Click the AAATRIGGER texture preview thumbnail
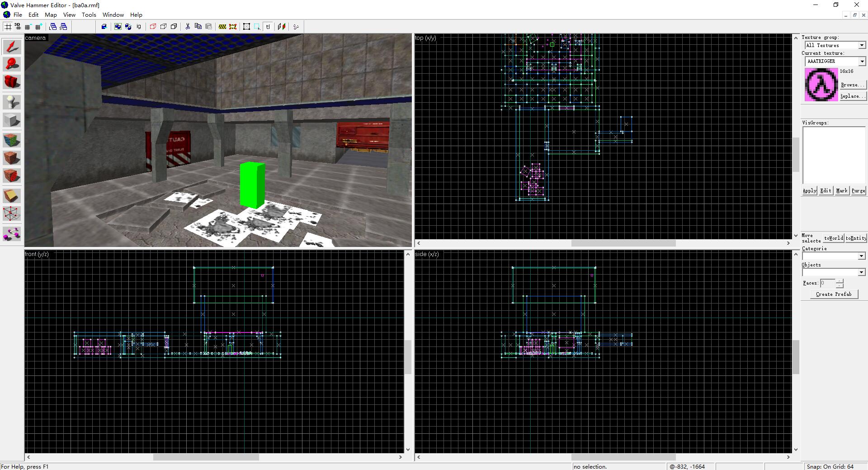 (821, 85)
